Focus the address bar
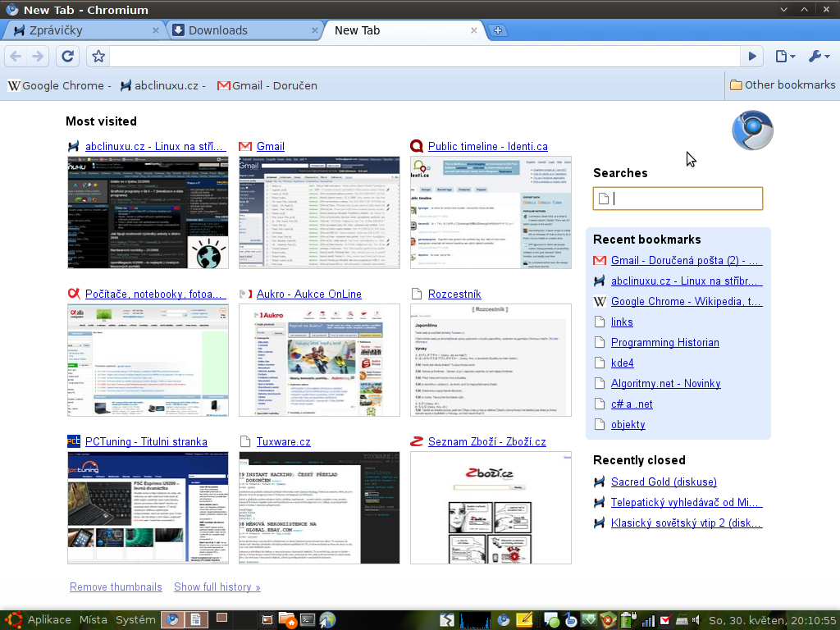Viewport: 840px width, 630px height. 425,57
